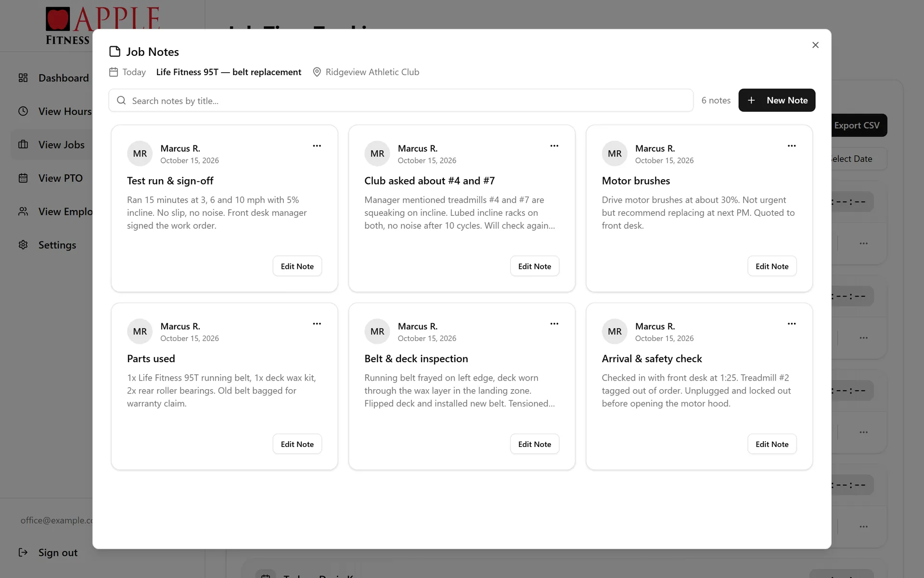Open options menu on Motor brushes note
The width and height of the screenshot is (924, 578).
(792, 146)
